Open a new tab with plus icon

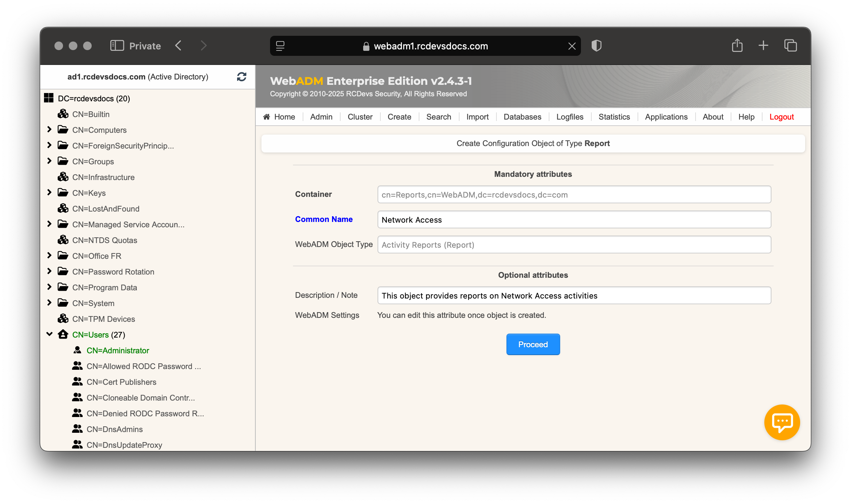763,45
